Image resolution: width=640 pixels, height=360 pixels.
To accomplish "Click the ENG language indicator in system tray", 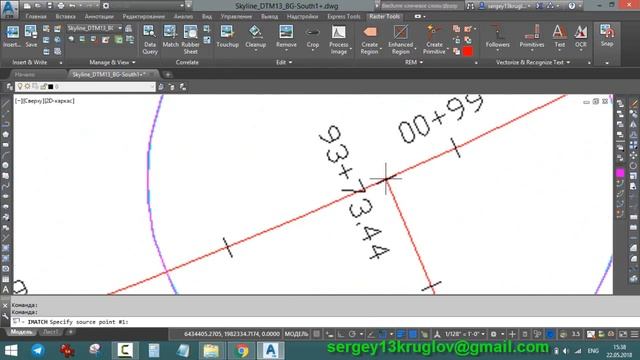I will 593,351.
